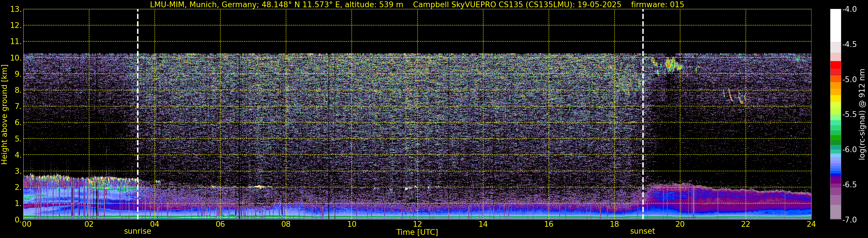Viewport: 868px width, 238px height.
Task: Click the colorbar tick label '-5.0'
Action: 849,80
